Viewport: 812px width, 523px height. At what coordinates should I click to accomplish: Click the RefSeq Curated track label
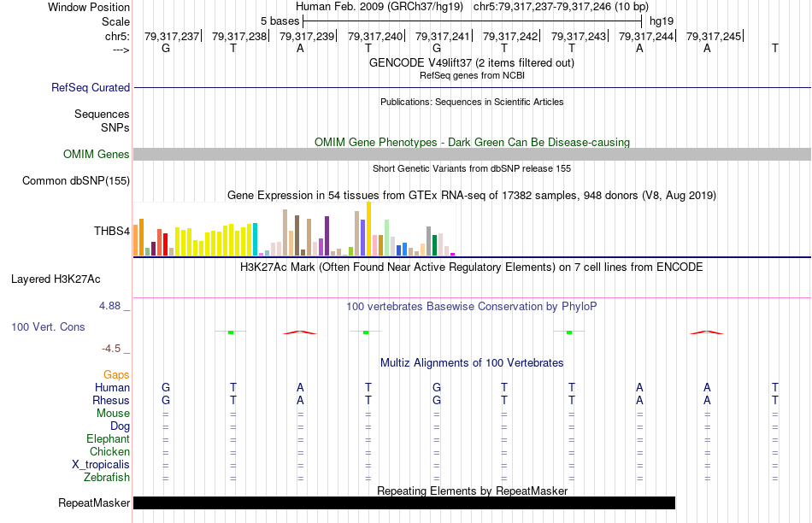pyautogui.click(x=90, y=87)
